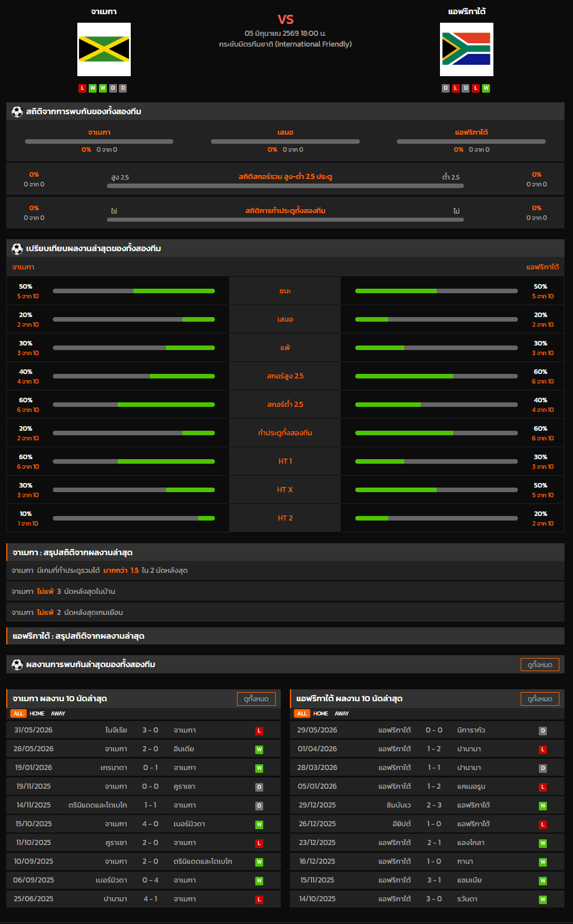Viewport: 573px width, 924px height.
Task: Click จาเมกา team name at page top
Action: [x=104, y=11]
